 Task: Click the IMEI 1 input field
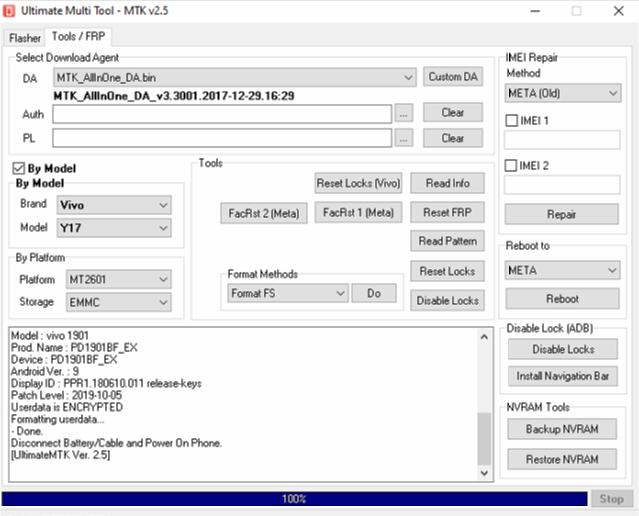click(562, 140)
